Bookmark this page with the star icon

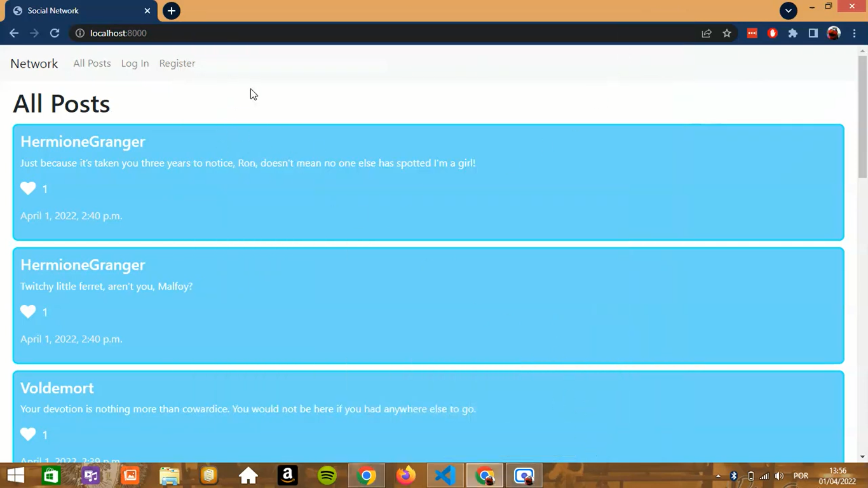click(727, 33)
